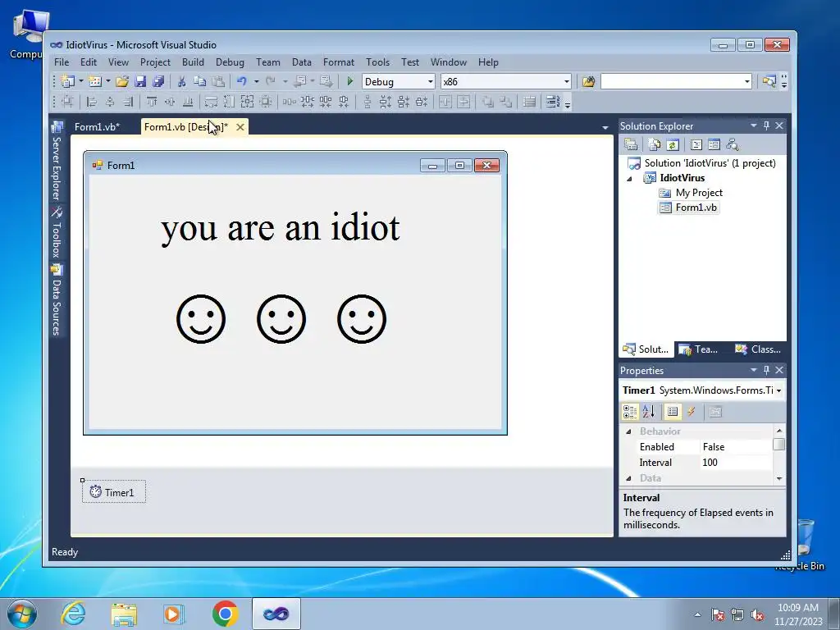Click the Cut scissors icon
The width and height of the screenshot is (840, 630).
pyautogui.click(x=181, y=81)
